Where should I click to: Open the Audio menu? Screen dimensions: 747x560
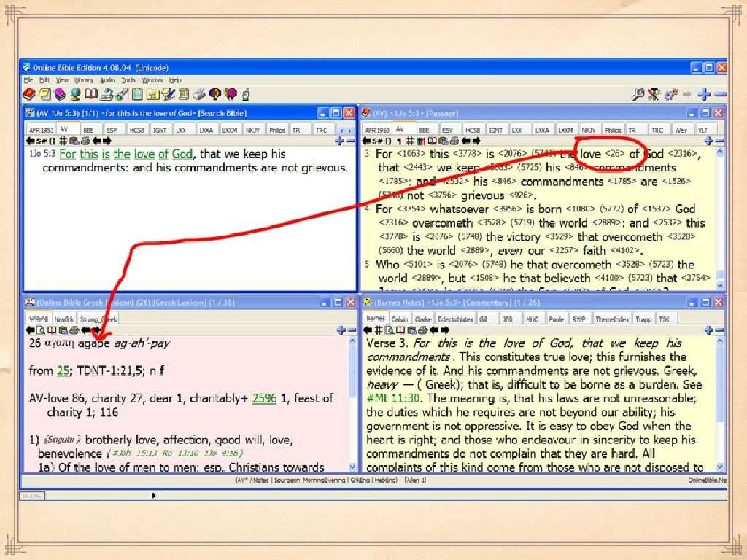coord(107,80)
